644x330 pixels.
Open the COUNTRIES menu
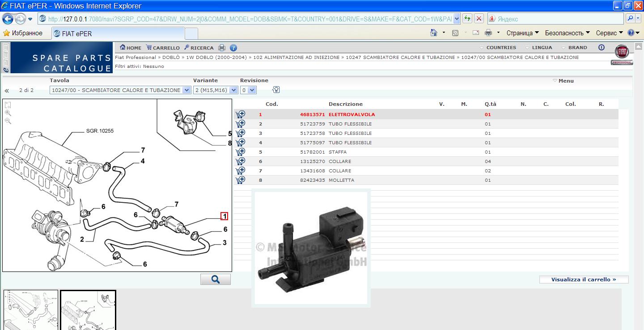(500, 47)
